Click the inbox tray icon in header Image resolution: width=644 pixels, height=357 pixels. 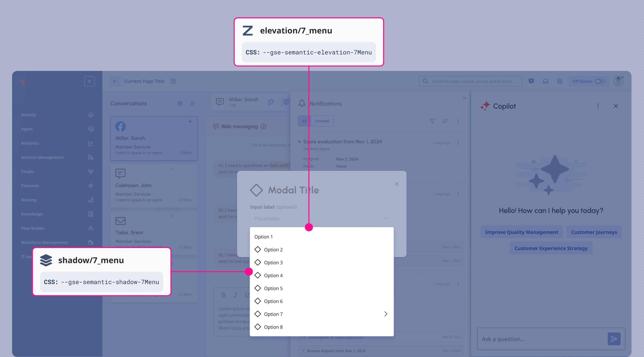[x=545, y=81]
